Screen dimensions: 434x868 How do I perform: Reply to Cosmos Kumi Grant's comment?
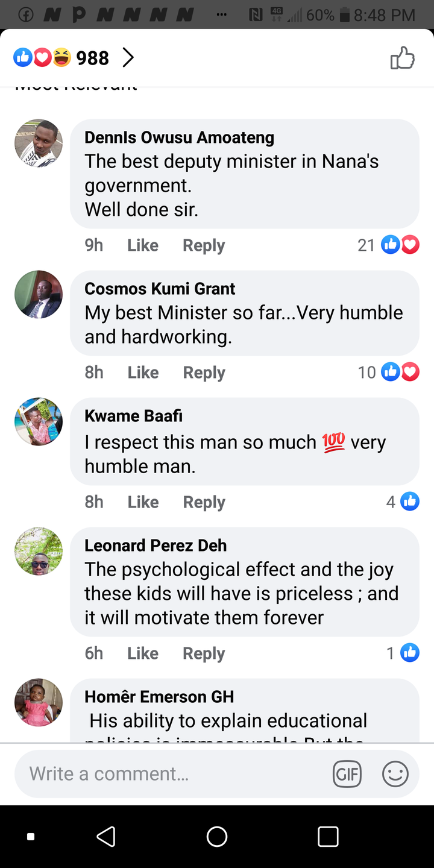204,373
